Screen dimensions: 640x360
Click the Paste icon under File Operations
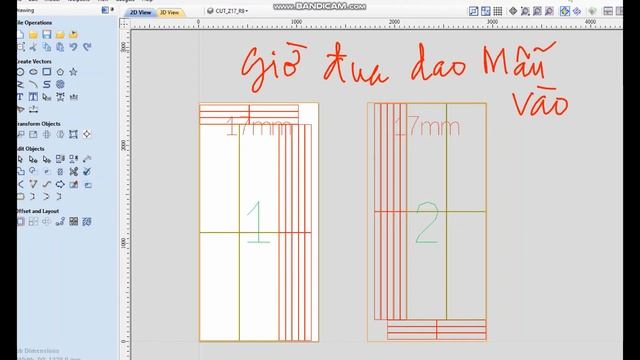pyautogui.click(x=60, y=47)
